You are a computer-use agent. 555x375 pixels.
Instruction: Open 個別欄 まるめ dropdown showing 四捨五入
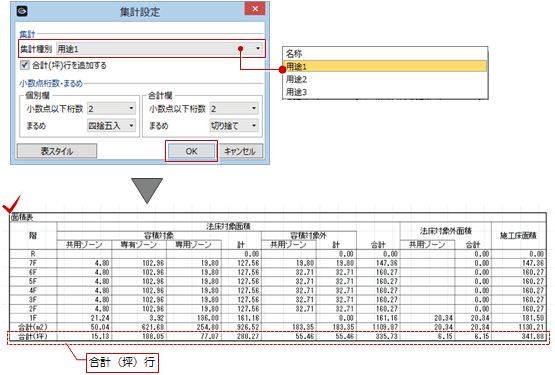click(111, 125)
